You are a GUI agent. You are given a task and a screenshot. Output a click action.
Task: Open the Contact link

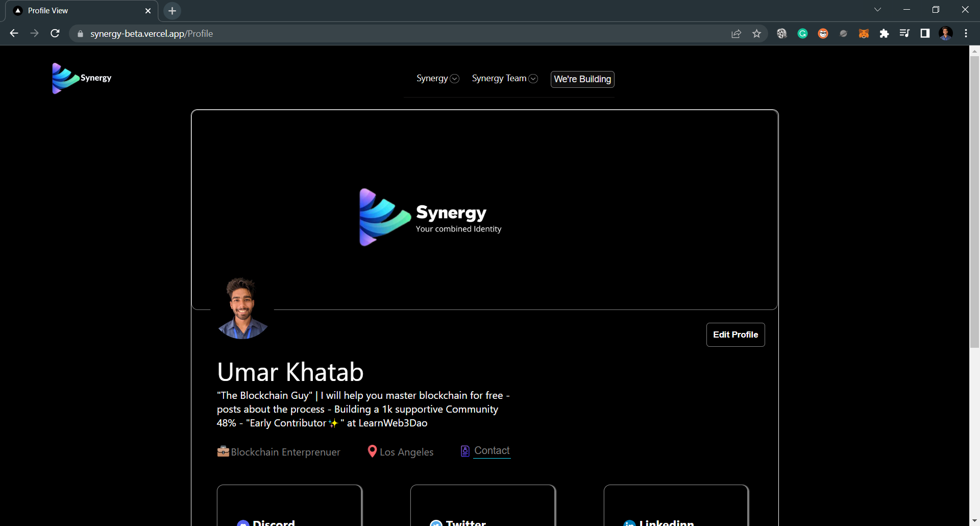[492, 451]
